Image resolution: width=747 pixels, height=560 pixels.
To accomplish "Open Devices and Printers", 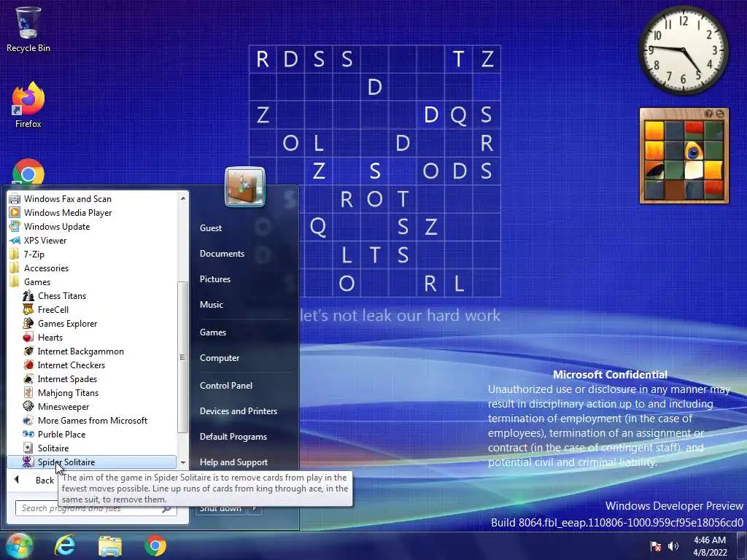I will [x=239, y=411].
